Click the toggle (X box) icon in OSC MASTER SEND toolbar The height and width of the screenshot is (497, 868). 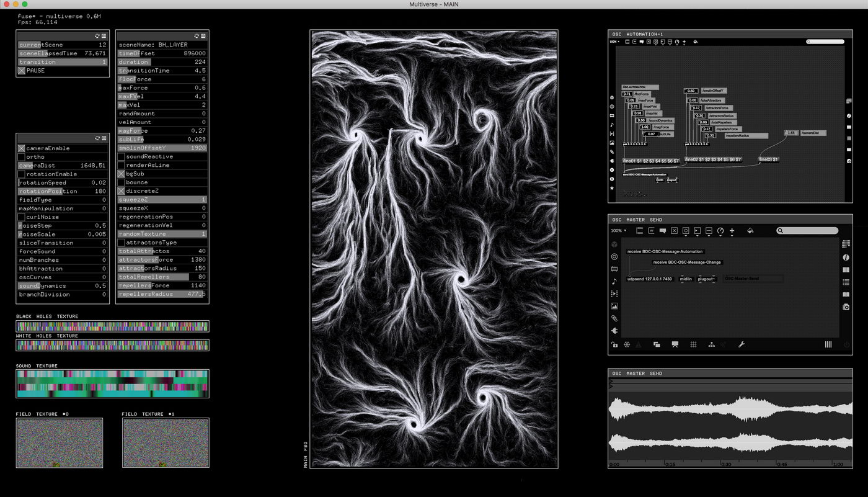pos(674,231)
